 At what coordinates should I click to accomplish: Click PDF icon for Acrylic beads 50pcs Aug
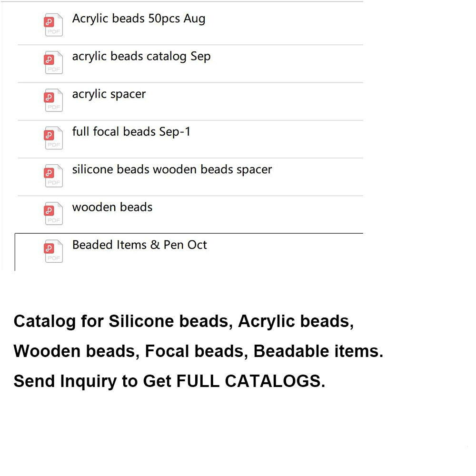coord(53,25)
